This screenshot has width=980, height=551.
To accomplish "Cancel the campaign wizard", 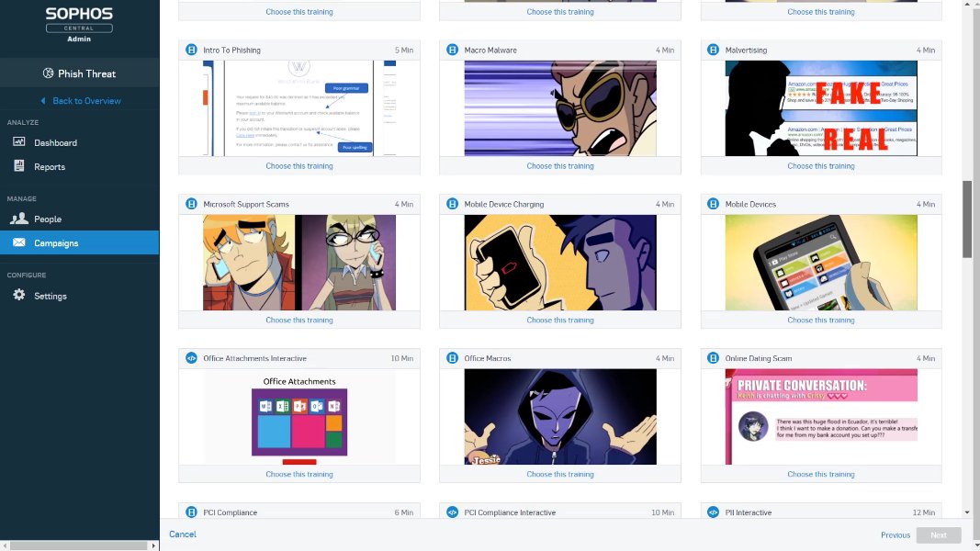I will (183, 534).
